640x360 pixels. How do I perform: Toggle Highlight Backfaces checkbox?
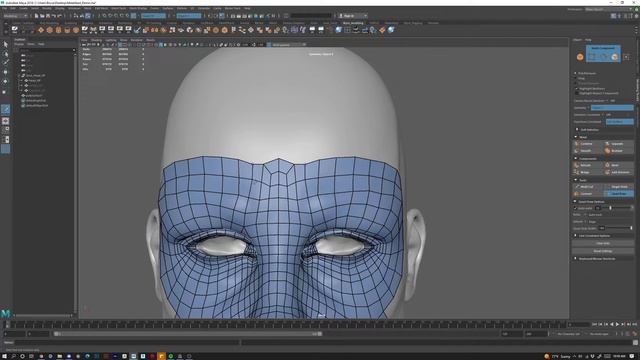coord(577,89)
